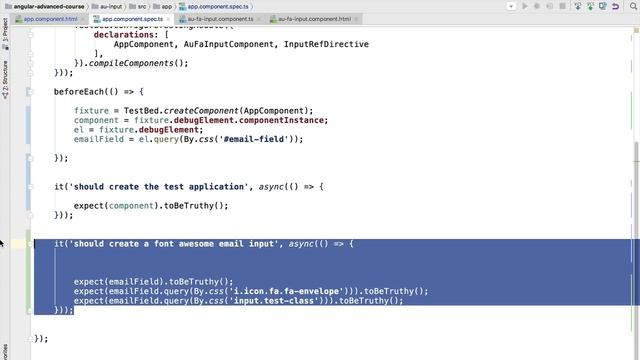Screen dimensions: 640x360
Task: Click the Stop square icon
Action: 562,6
